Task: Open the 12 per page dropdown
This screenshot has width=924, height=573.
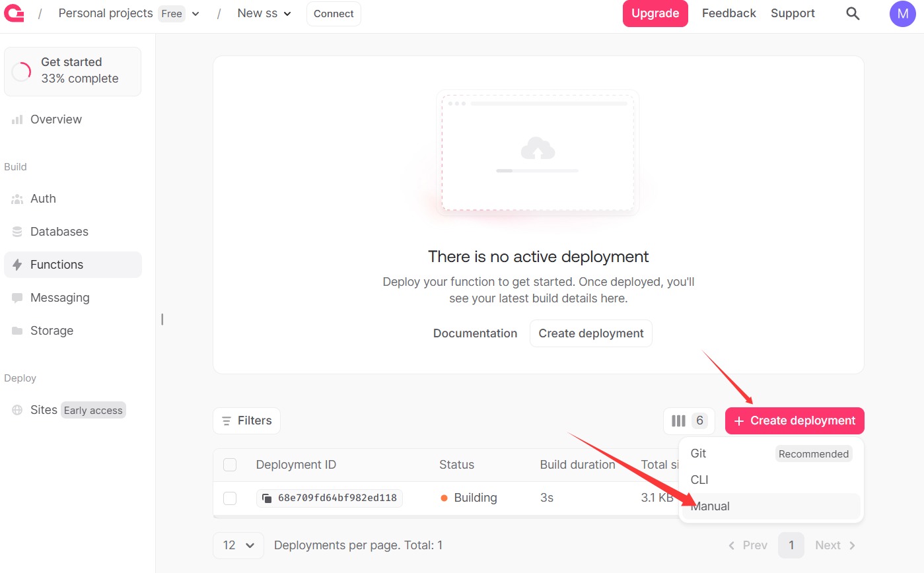Action: click(238, 545)
